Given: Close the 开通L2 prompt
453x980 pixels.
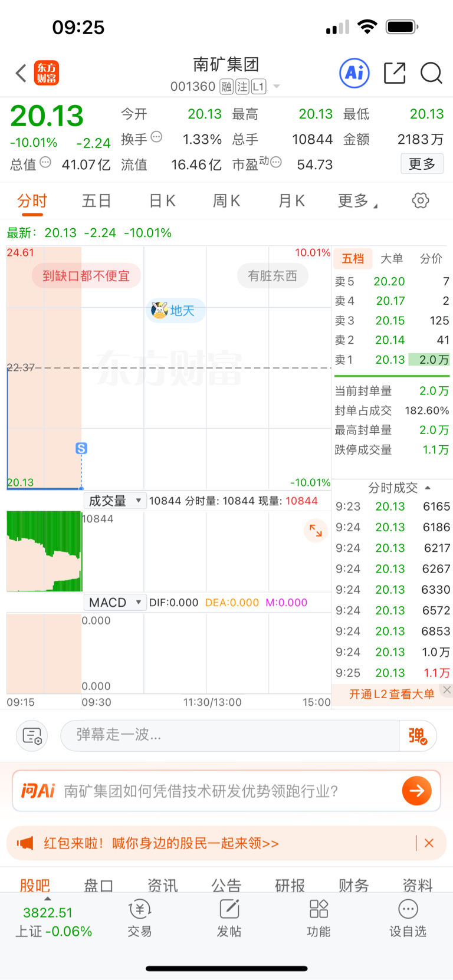Looking at the screenshot, I should [447, 689].
